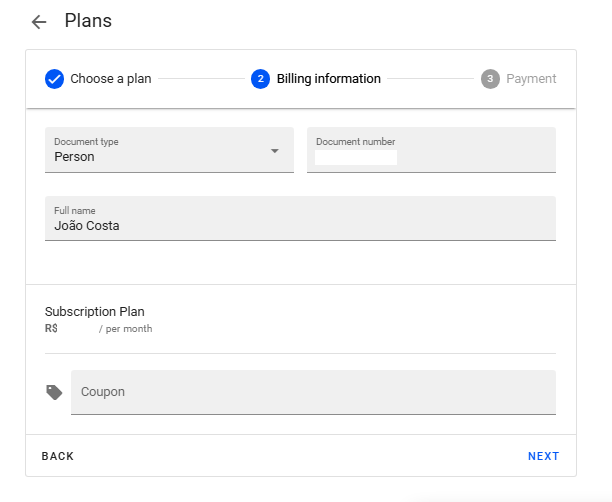Click the completed step checkmark icon
Screen dimensions: 612x502
55,79
